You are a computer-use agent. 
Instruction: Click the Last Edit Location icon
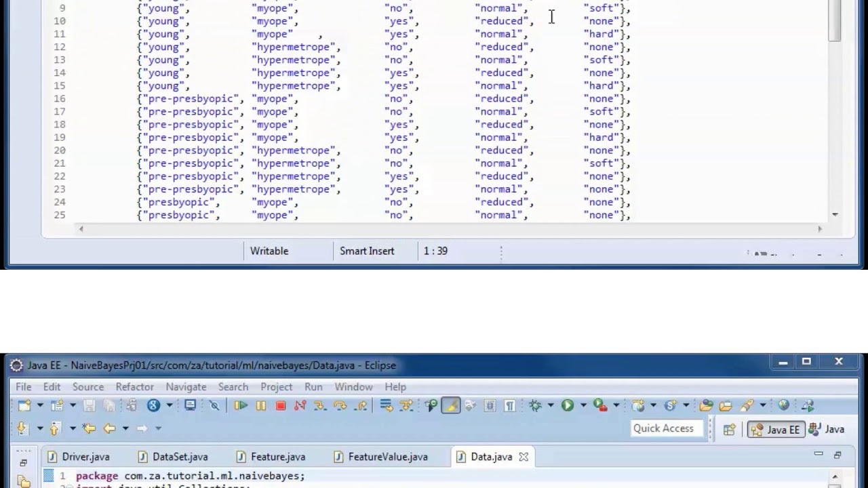pos(89,428)
